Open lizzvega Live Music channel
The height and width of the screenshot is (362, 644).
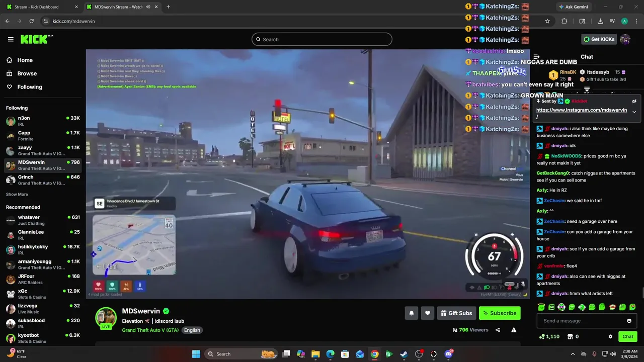[x=43, y=309]
